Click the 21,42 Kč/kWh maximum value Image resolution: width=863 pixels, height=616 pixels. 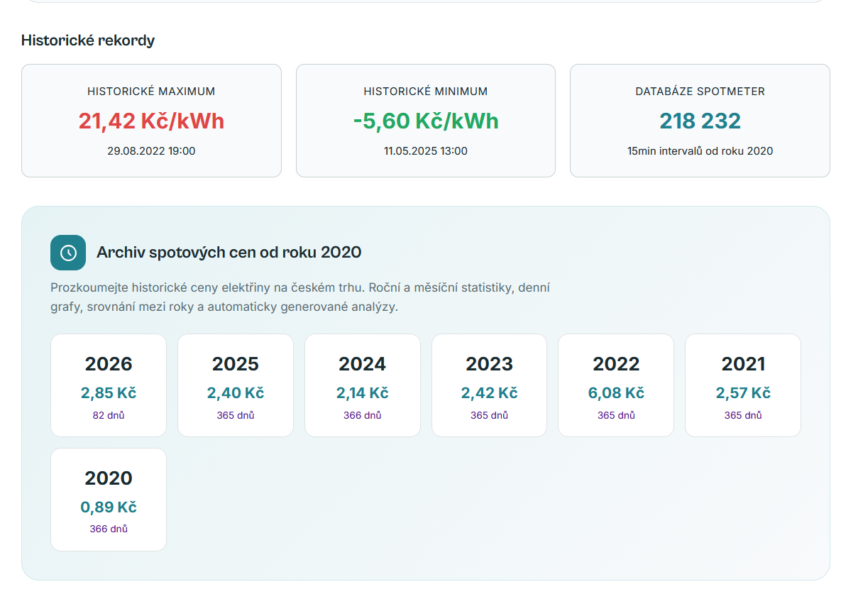click(x=151, y=121)
